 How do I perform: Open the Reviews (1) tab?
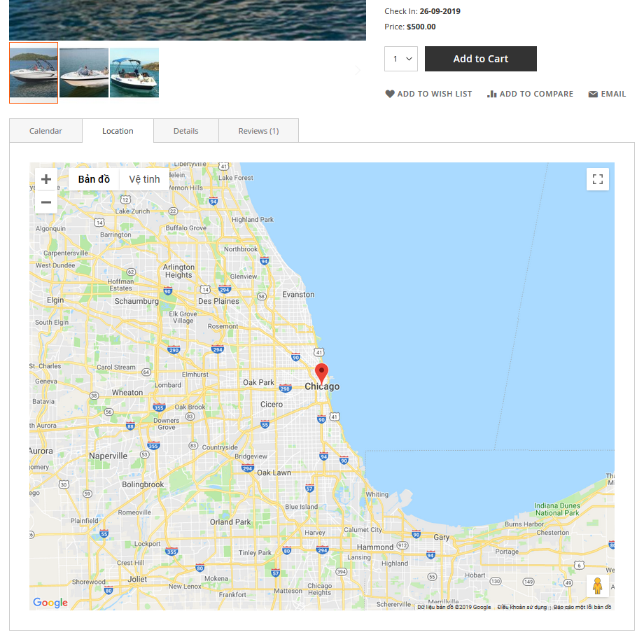tap(258, 131)
